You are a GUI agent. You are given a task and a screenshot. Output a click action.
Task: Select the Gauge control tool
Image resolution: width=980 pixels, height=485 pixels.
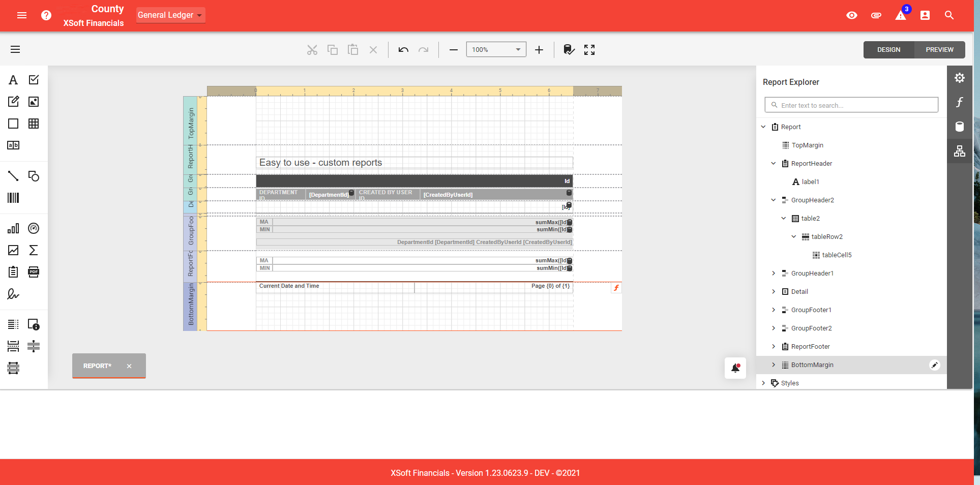click(34, 228)
